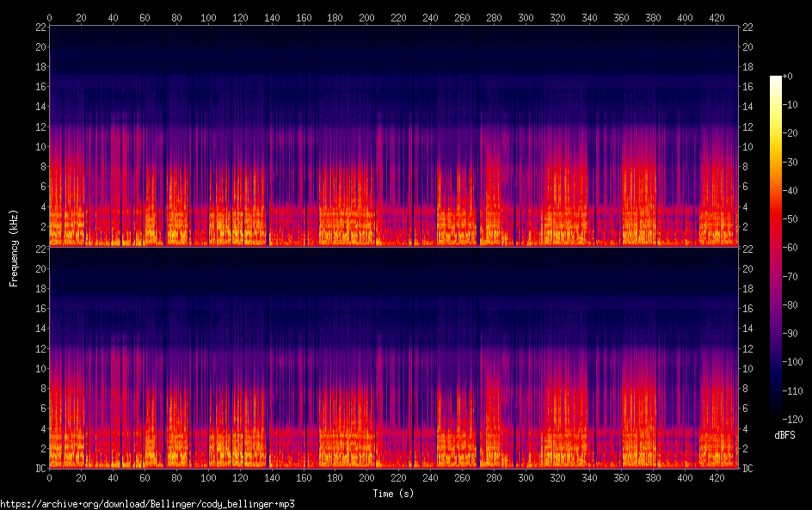Click the dBFS label under the color scale
The image size is (812, 510).
click(784, 435)
